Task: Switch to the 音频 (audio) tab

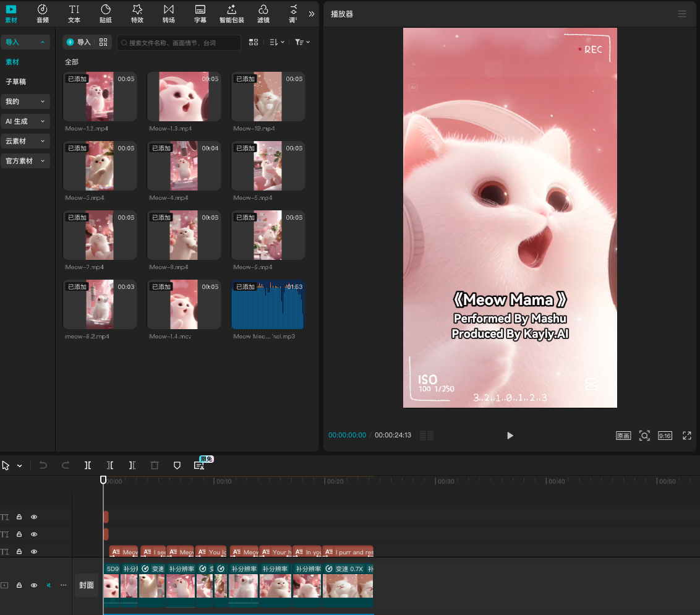Action: 43,13
